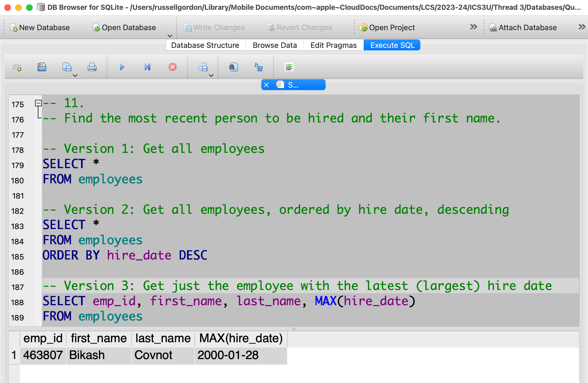Open the Database Structure tab
The image size is (588, 383).
[x=205, y=45]
